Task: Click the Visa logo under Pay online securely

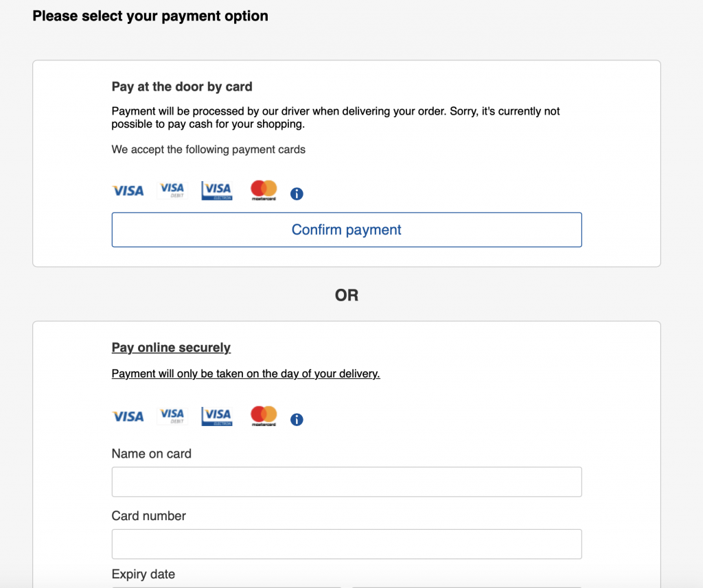Action: click(x=128, y=416)
